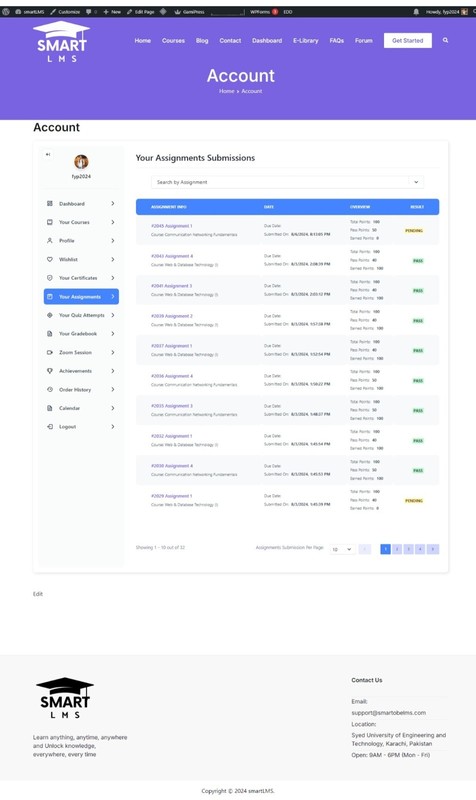Click Home in the breadcrumb
476x800 pixels.
(227, 91)
